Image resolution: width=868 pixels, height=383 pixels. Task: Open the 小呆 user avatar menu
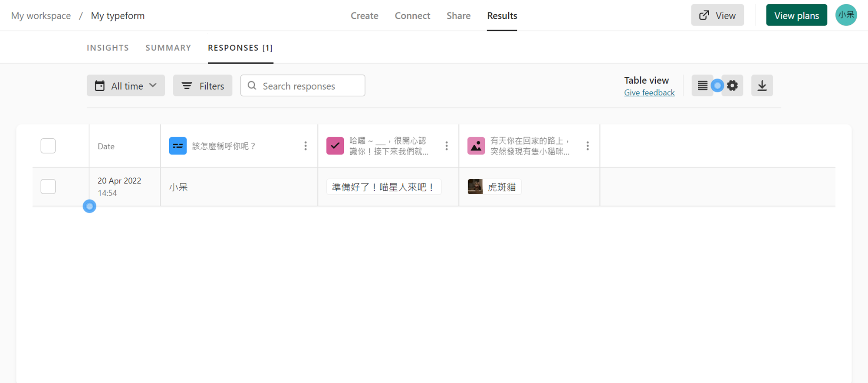coord(846,15)
